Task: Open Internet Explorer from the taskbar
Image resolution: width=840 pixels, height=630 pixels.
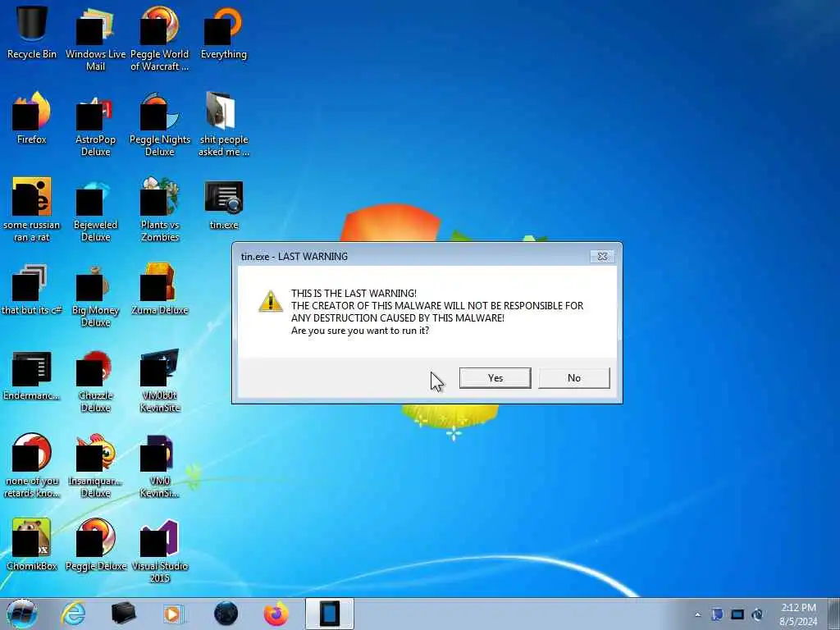Action: click(x=73, y=614)
